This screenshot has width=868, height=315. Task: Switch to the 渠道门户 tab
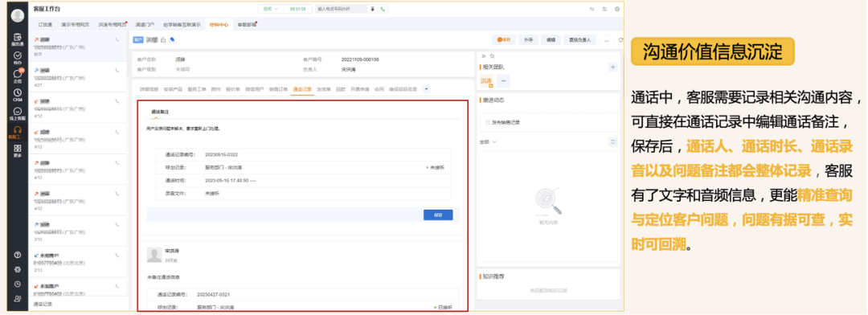click(x=145, y=24)
